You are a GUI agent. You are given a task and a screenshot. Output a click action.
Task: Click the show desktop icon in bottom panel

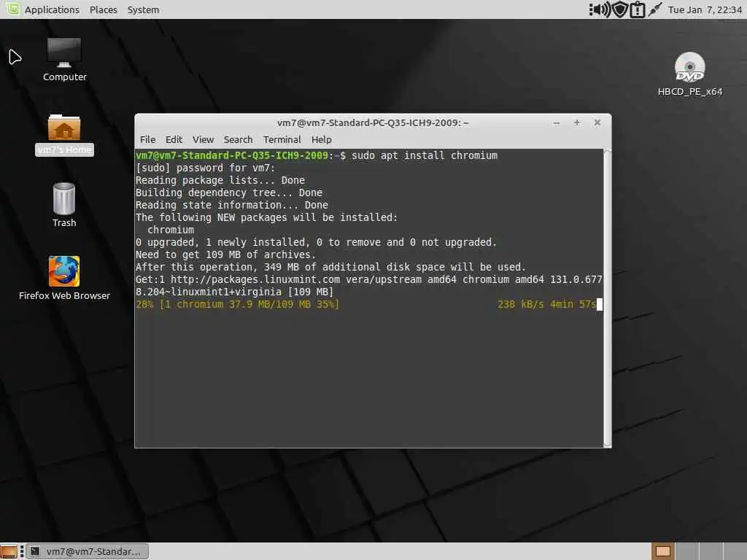pos(9,551)
